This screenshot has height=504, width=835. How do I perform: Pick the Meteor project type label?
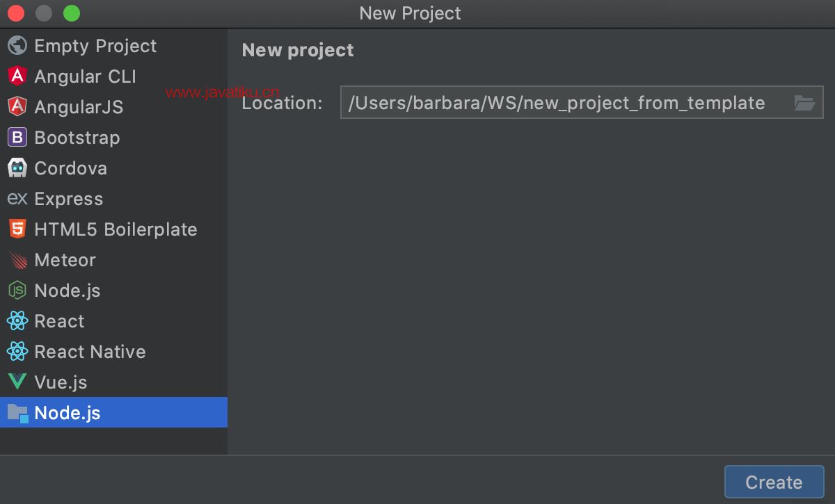coord(65,260)
